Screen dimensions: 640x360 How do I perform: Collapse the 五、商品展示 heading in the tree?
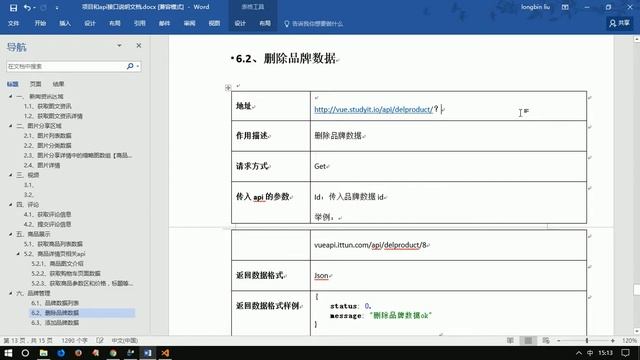click(x=11, y=234)
